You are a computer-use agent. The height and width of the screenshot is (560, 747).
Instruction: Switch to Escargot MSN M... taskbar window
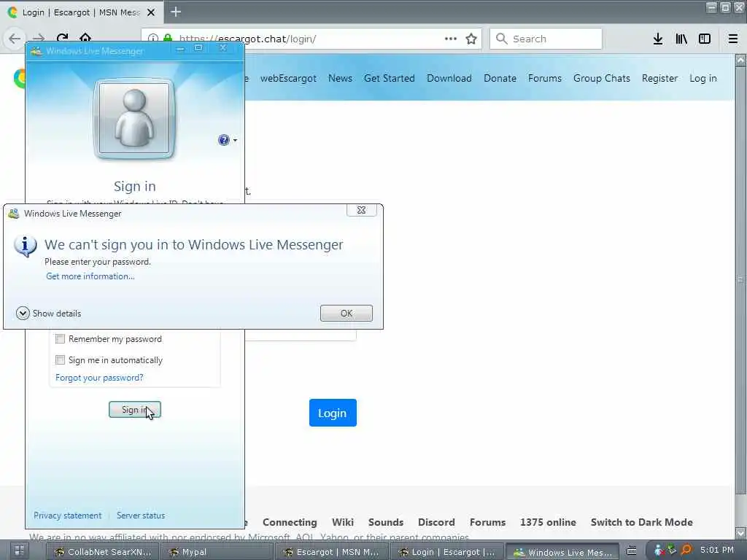tap(332, 552)
